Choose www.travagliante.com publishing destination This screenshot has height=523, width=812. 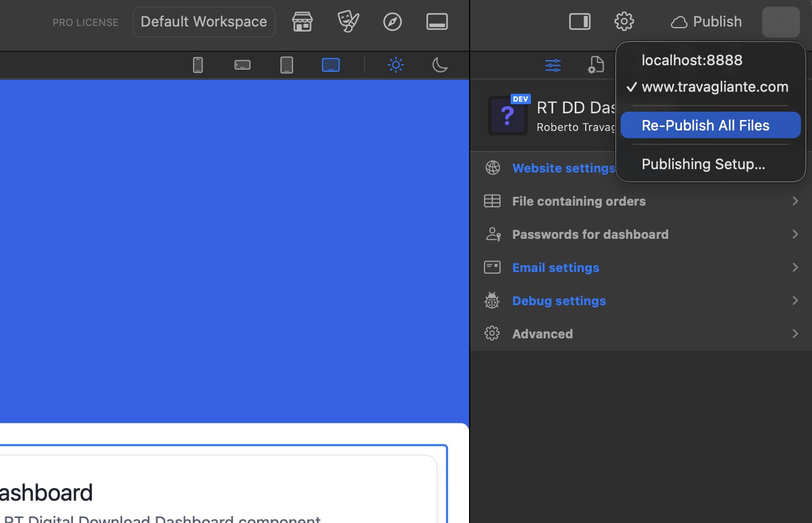(x=711, y=87)
